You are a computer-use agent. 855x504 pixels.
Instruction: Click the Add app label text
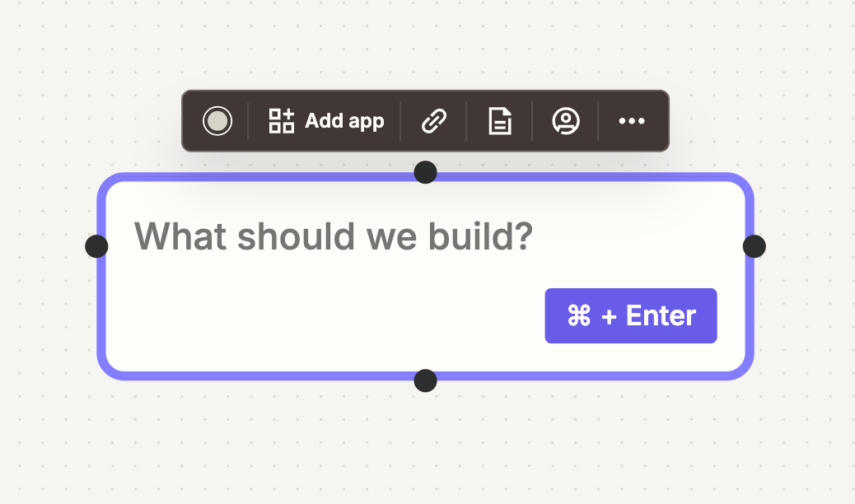click(344, 121)
